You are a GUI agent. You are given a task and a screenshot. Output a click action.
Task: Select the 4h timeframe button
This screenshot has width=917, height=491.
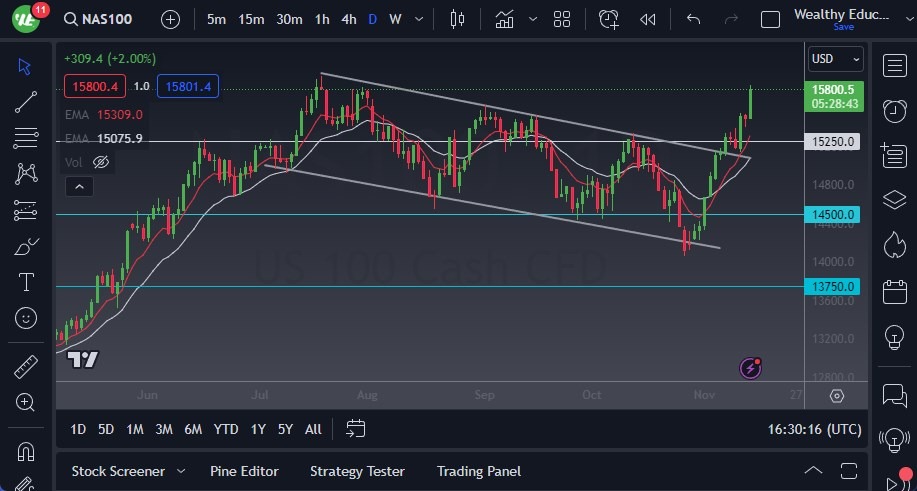(x=348, y=19)
